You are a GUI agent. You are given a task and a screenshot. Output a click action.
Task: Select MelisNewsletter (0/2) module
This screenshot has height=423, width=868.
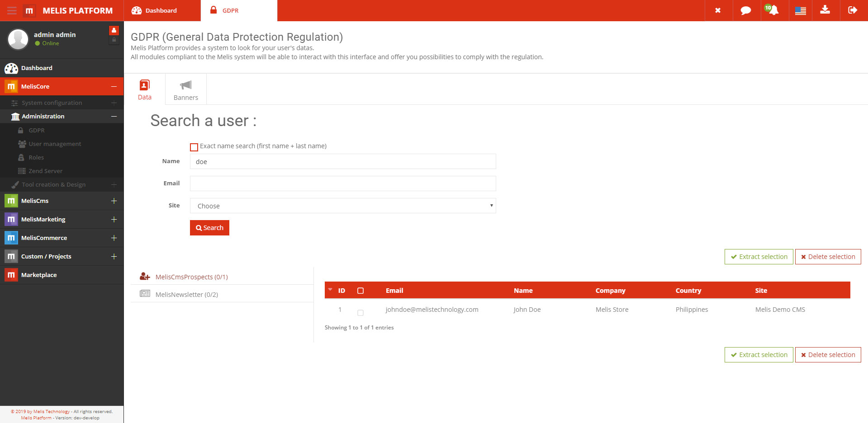(186, 294)
